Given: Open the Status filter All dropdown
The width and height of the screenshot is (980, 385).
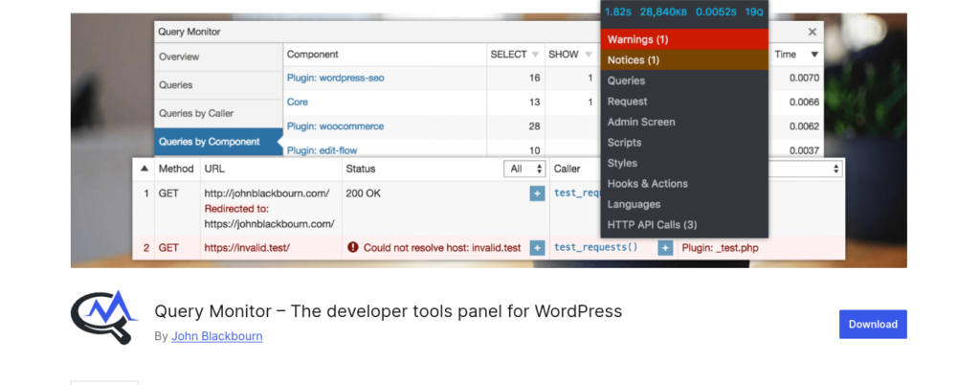Looking at the screenshot, I should tap(525, 169).
